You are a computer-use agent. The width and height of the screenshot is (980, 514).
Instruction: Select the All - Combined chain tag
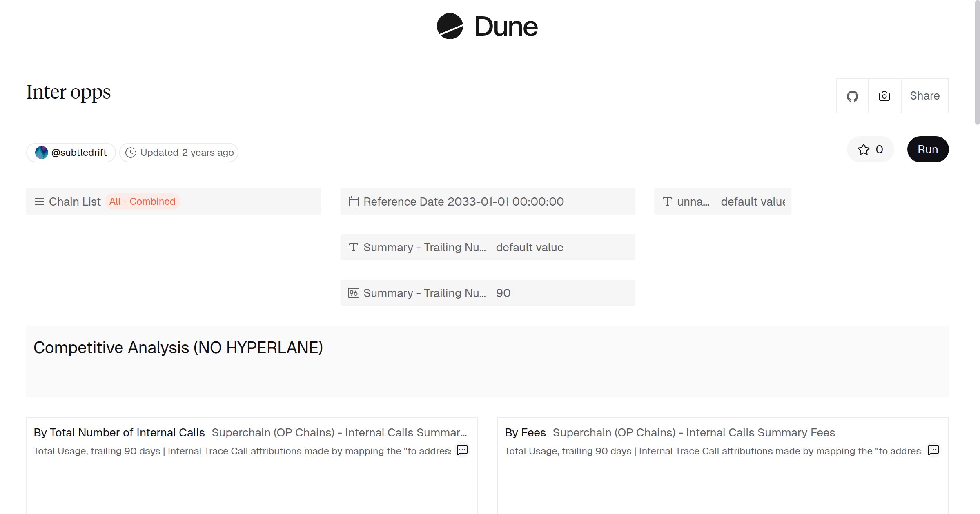pos(142,202)
